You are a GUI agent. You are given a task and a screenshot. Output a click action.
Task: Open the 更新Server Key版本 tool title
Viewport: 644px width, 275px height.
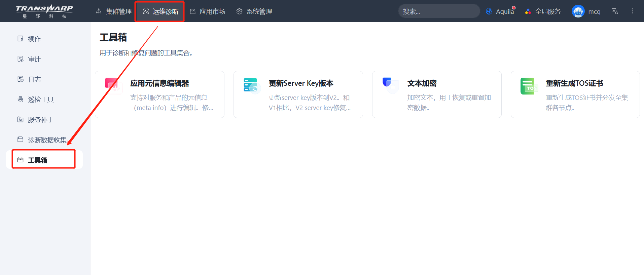click(x=301, y=83)
